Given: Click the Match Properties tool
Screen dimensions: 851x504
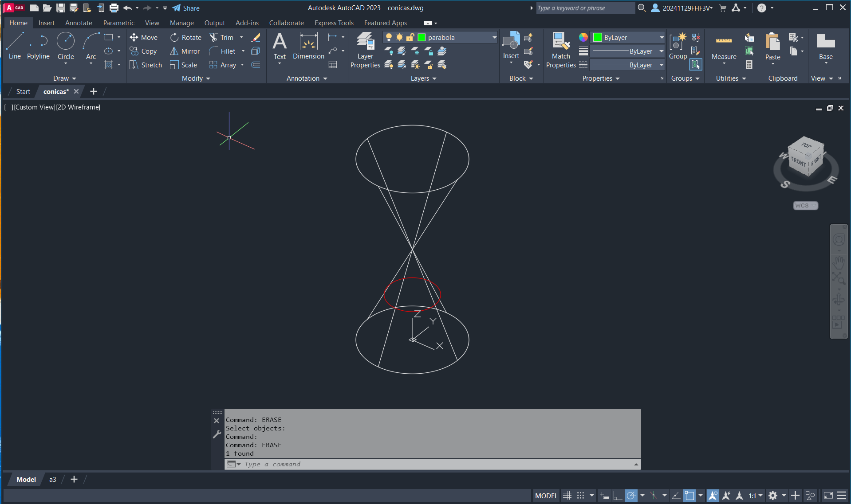Looking at the screenshot, I should click(561, 50).
